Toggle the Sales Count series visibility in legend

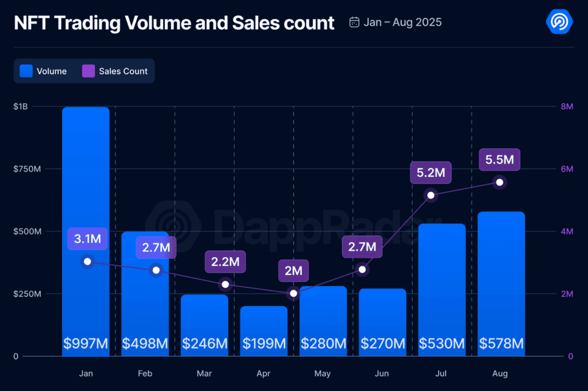tap(116, 70)
